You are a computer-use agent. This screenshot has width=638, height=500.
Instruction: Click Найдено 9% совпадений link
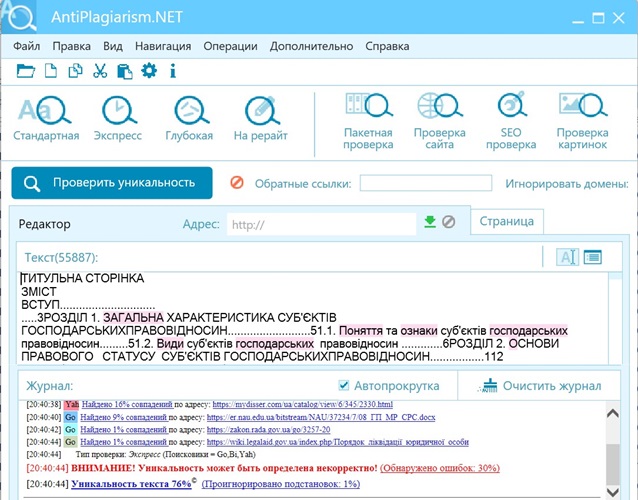(124, 417)
